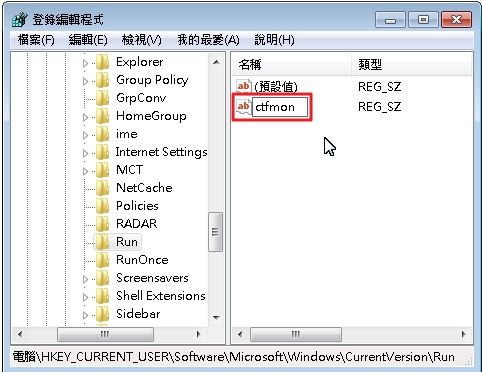Click values pane scroll left arrow
This screenshot has height=372, width=482.
pos(240,334)
